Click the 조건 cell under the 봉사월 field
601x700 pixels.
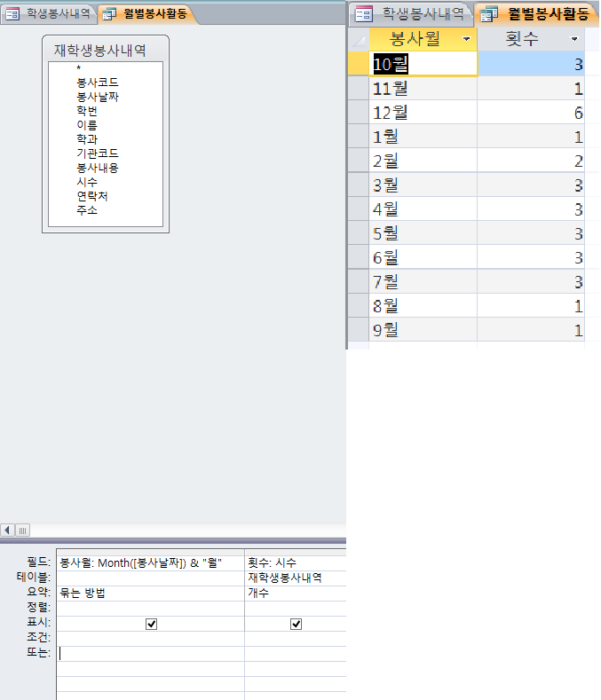[x=149, y=638]
